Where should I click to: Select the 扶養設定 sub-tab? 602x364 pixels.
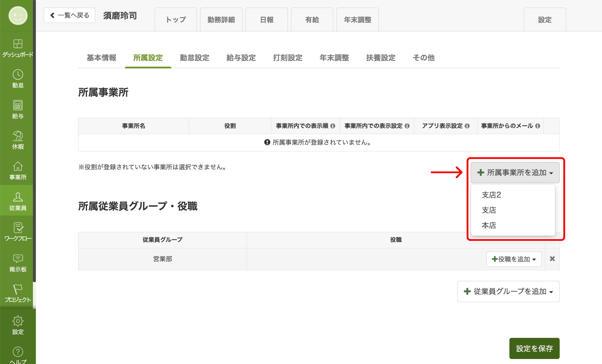[381, 58]
